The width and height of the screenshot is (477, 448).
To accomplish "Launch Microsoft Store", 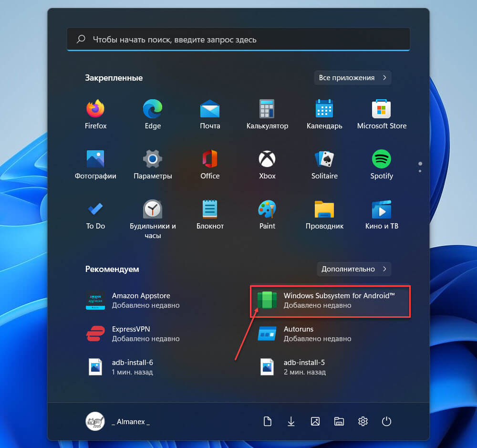I will (382, 115).
